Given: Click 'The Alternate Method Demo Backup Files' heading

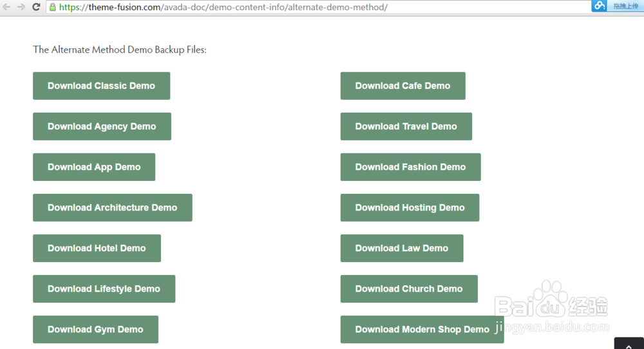Looking at the screenshot, I should point(120,50).
